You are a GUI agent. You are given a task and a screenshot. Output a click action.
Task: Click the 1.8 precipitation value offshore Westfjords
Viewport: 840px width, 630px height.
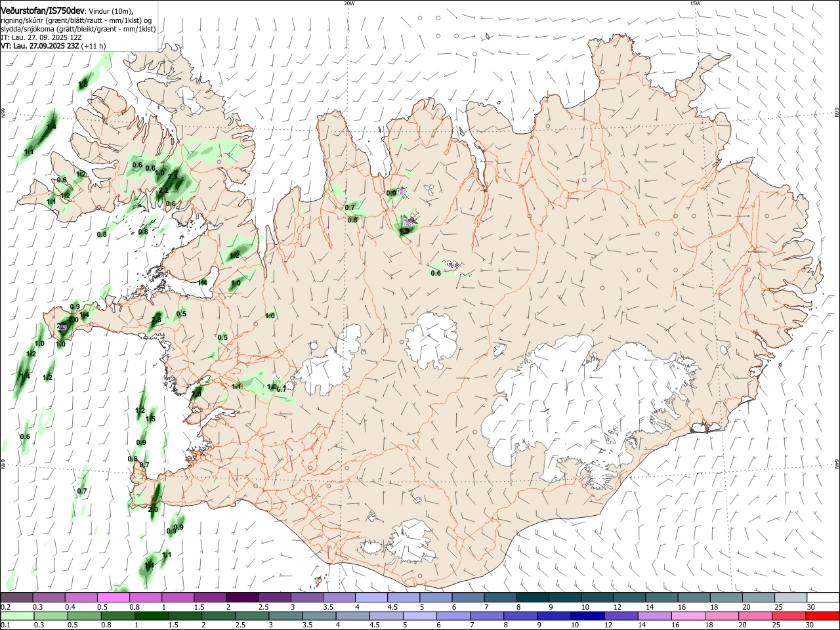83,85
